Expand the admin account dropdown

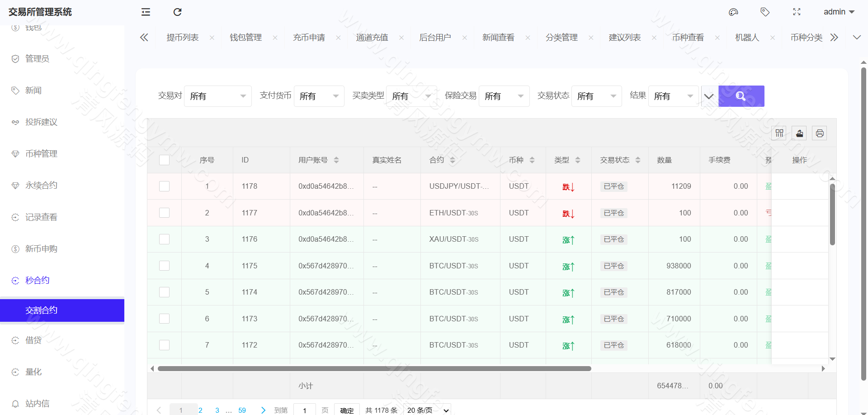pyautogui.click(x=839, y=12)
